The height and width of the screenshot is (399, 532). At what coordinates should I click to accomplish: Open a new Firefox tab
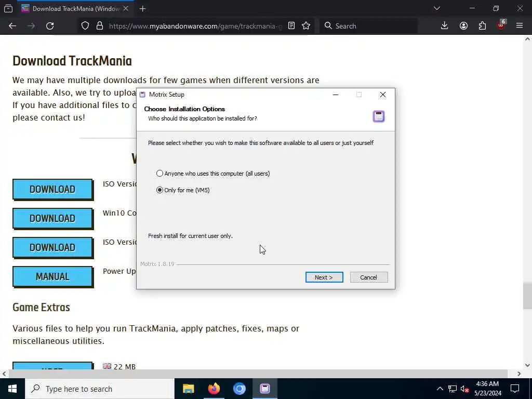pyautogui.click(x=142, y=9)
